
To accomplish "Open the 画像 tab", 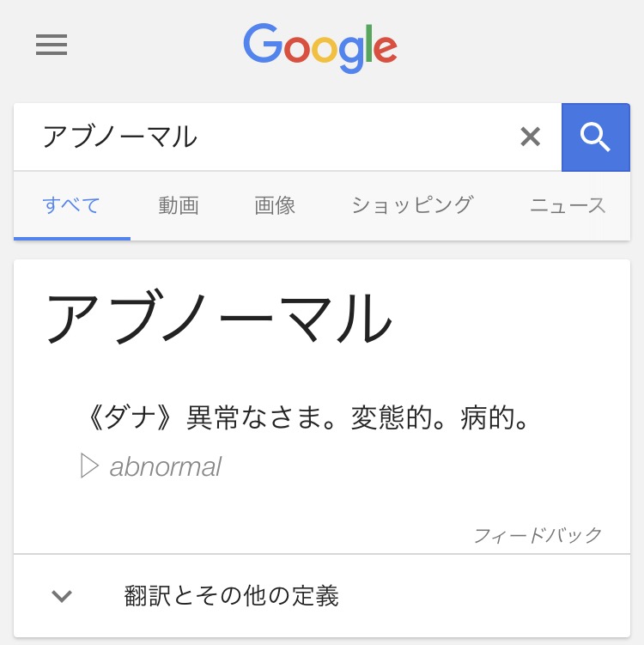I will (x=275, y=206).
